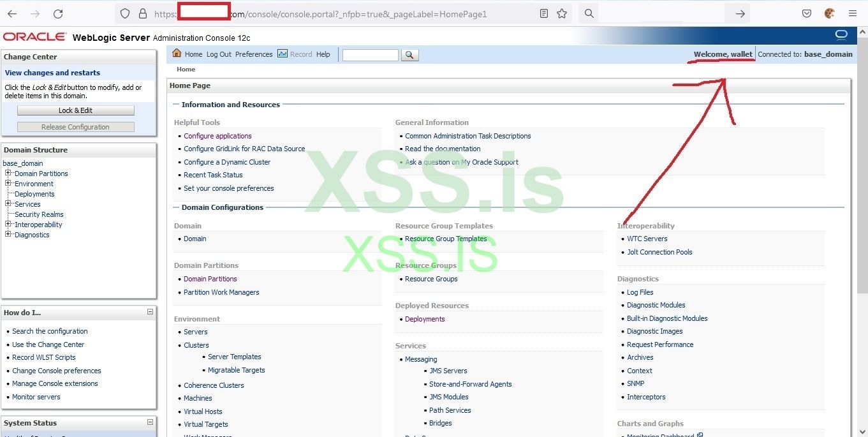Open Configure GridLink for RAC Data Source
The image size is (868, 437).
[x=244, y=149]
